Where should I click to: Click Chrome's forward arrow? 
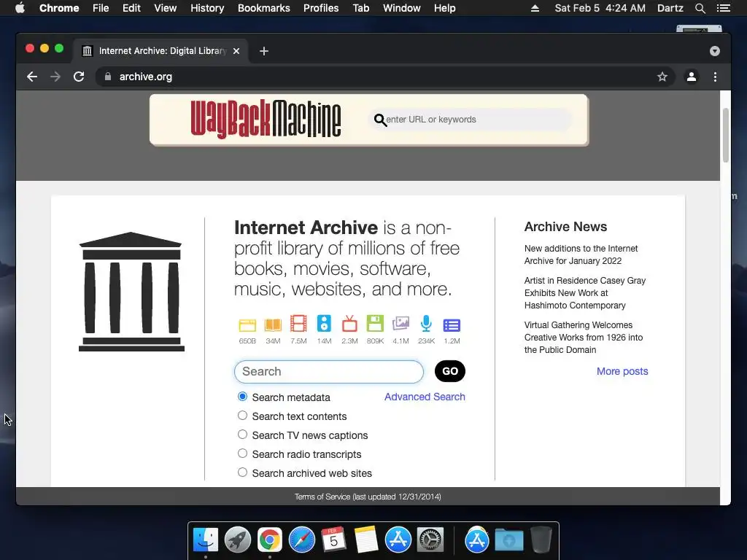pyautogui.click(x=55, y=77)
